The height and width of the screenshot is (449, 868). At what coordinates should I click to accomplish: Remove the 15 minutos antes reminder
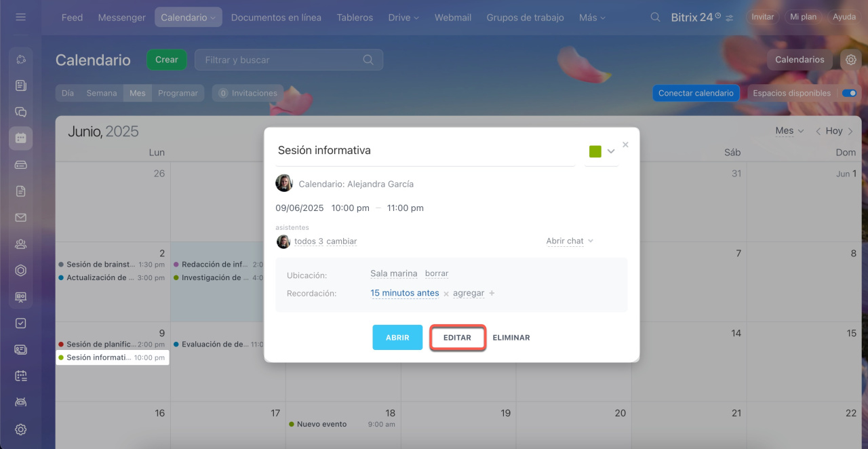[446, 294]
